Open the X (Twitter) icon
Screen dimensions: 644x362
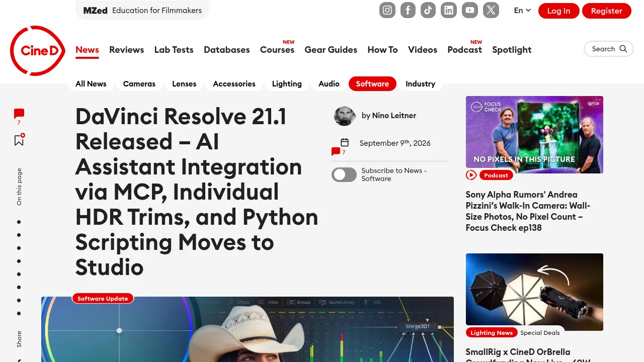click(x=491, y=10)
